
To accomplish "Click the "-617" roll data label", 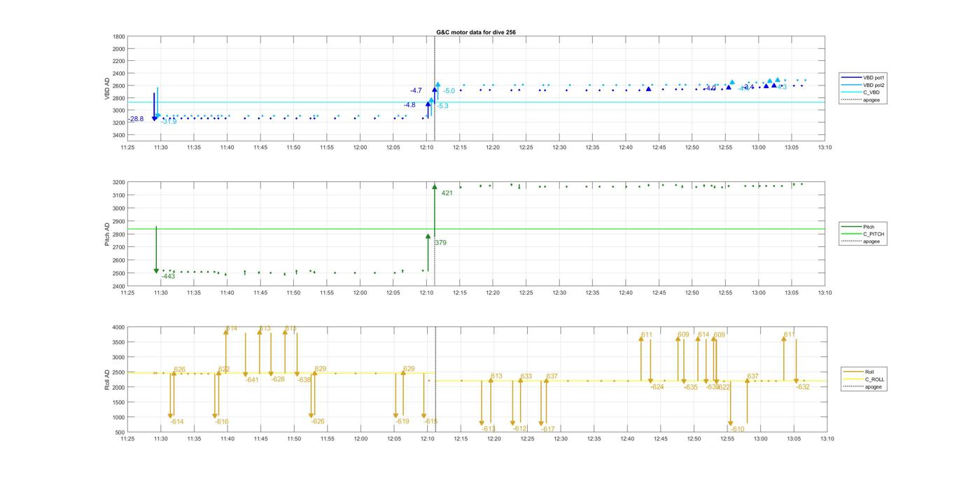I will click(x=548, y=429).
